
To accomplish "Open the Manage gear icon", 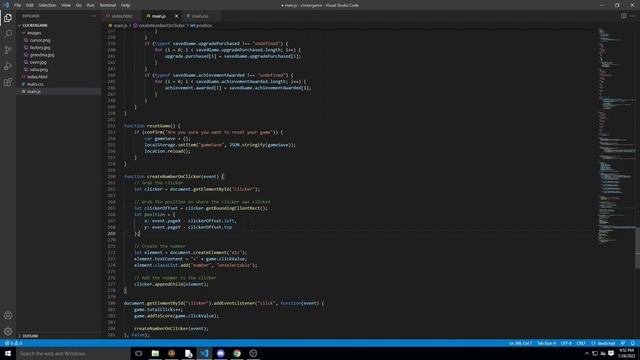I will coord(8,331).
